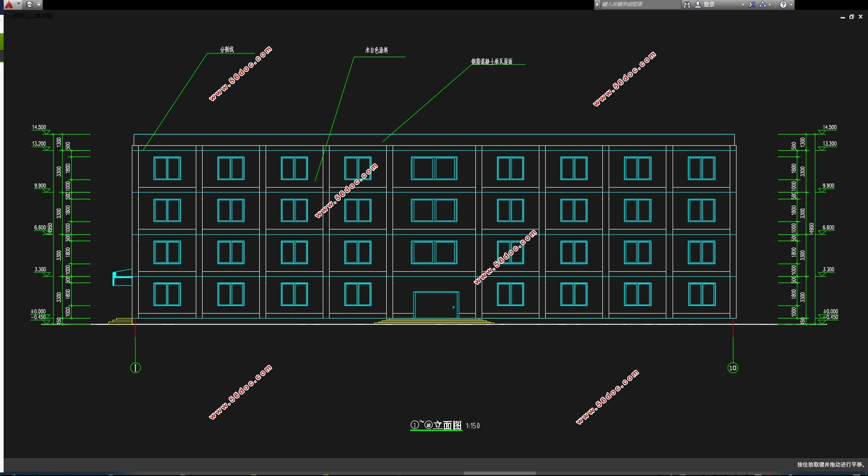
Task: Select the entrance door in the elevation
Action: 436,305
